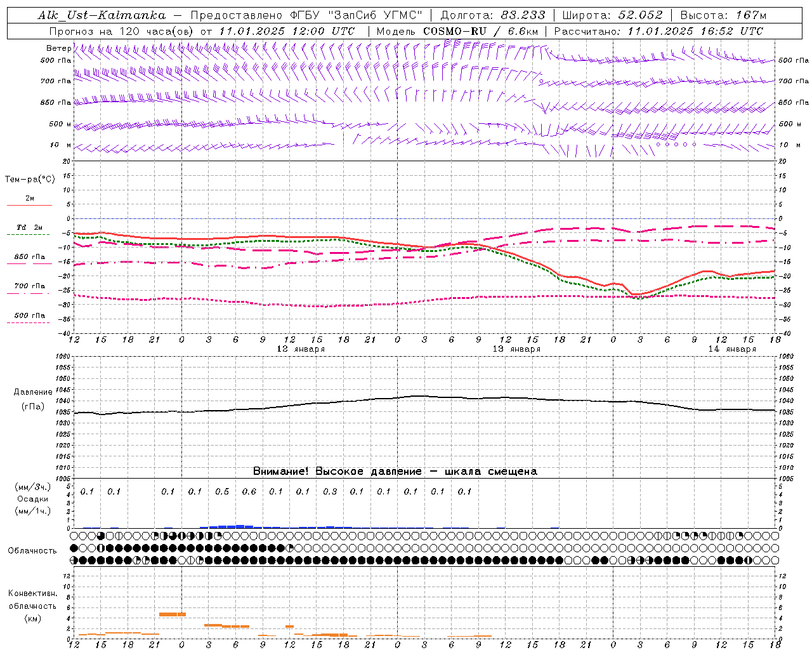Click the 0.5 precipitation value
Screen dimensions: 812x650
pyautogui.click(x=222, y=491)
